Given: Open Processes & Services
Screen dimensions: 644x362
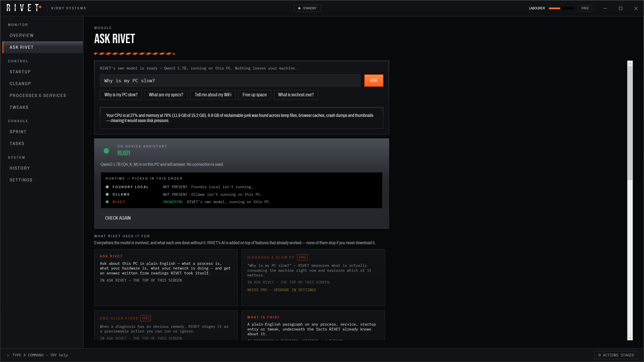Looking at the screenshot, I should click(42, 95).
